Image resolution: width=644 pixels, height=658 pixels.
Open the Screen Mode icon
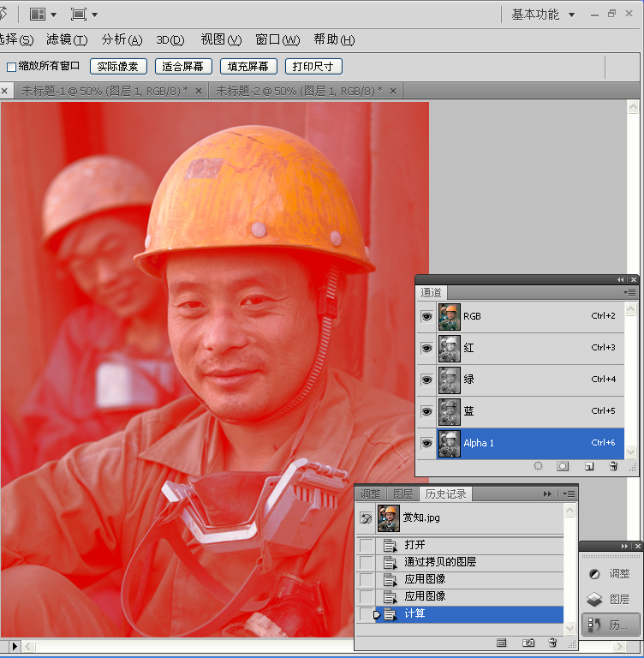[x=79, y=15]
